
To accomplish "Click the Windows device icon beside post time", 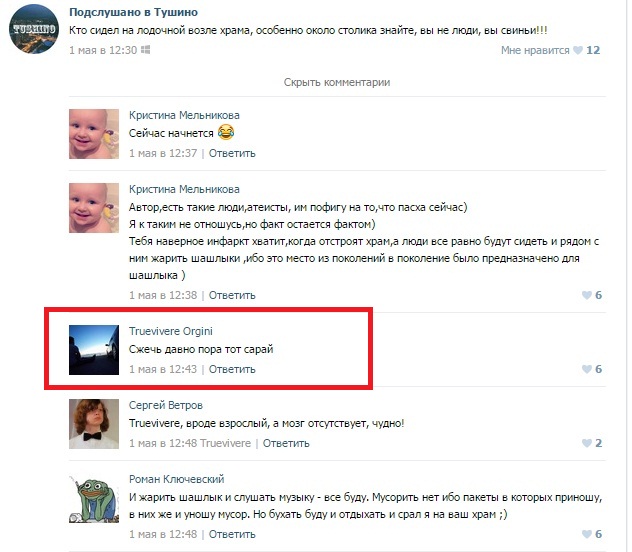I will 146,50.
